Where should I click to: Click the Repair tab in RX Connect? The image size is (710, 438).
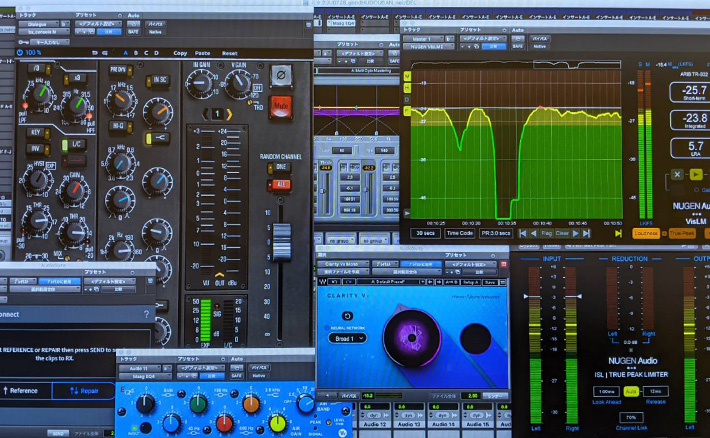point(85,391)
